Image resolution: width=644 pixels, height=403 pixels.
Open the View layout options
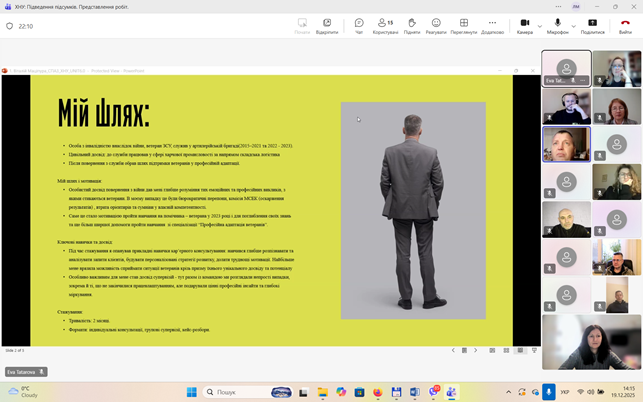coord(463,25)
